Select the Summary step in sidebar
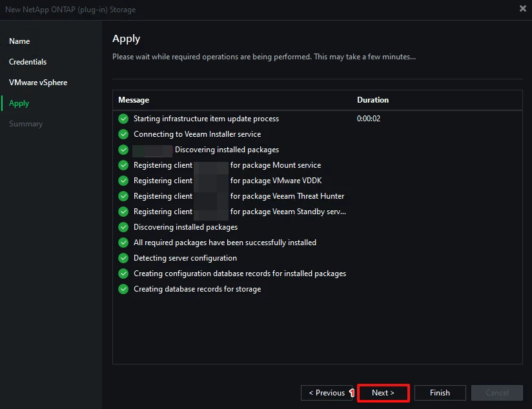The height and width of the screenshot is (409, 532). tap(26, 124)
